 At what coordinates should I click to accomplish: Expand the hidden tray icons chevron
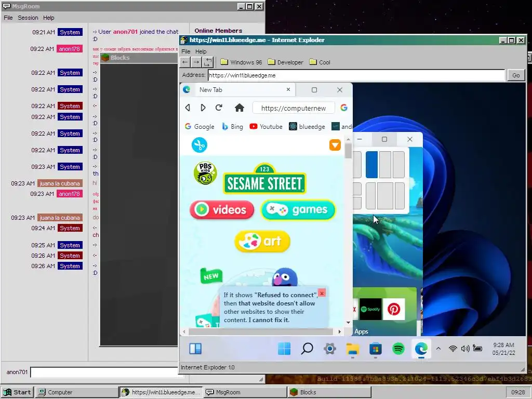pyautogui.click(x=438, y=349)
